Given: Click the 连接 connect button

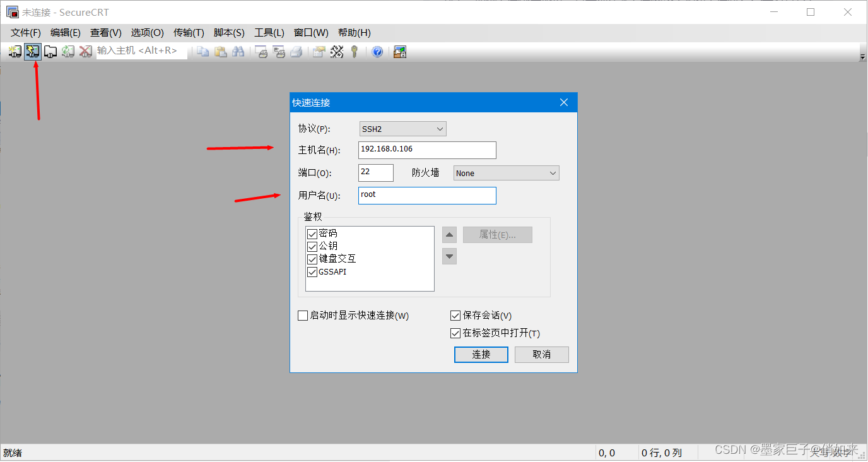Looking at the screenshot, I should (x=481, y=355).
